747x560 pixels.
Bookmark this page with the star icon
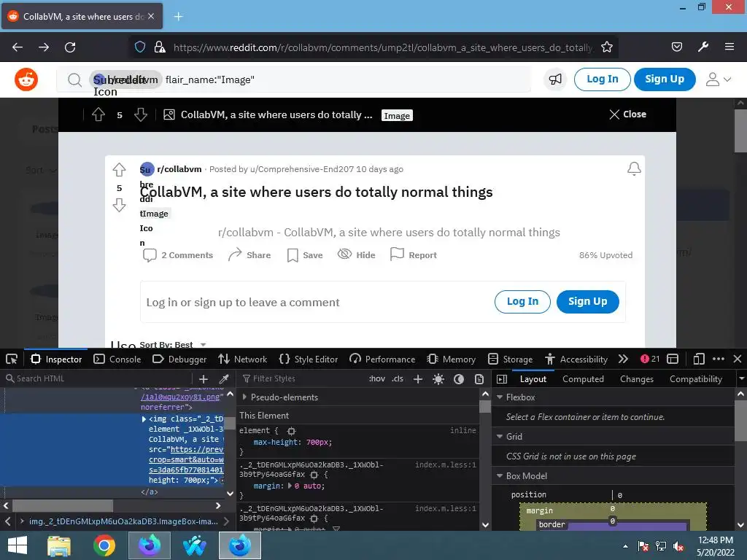pyautogui.click(x=606, y=47)
